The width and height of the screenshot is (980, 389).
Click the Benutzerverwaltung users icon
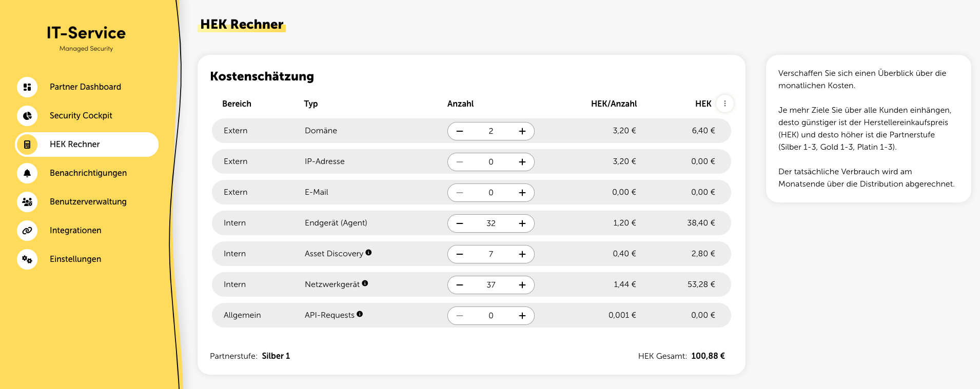(x=27, y=202)
